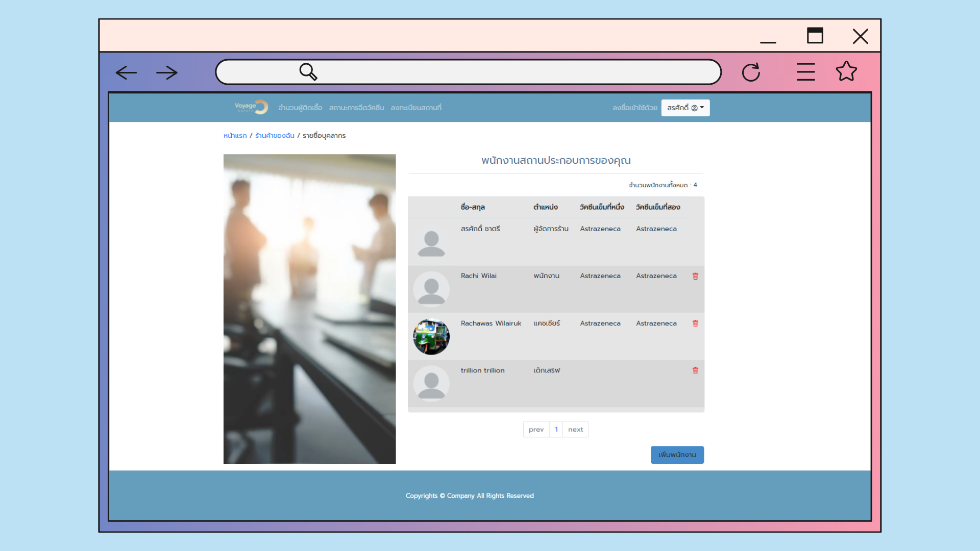Viewport: 980px width, 551px height.
Task: Close the browser window
Action: pyautogui.click(x=861, y=36)
